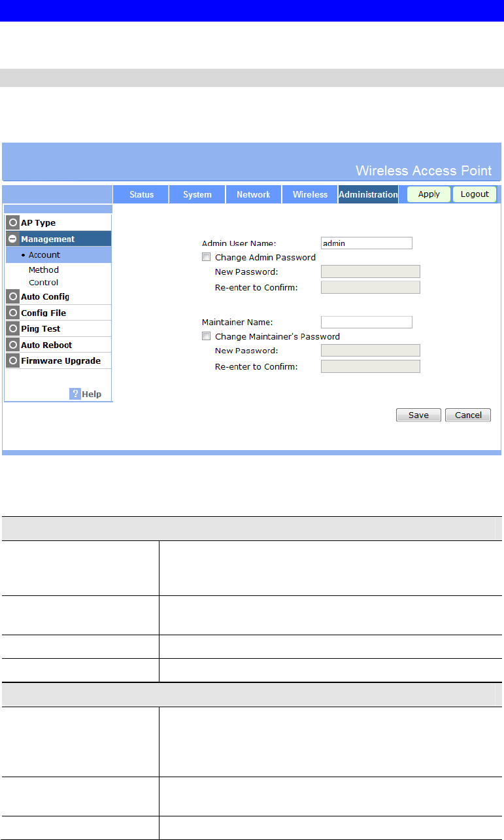Viewport: 504px width, 840px height.
Task: Select the Account submenu item
Action: pos(58,255)
